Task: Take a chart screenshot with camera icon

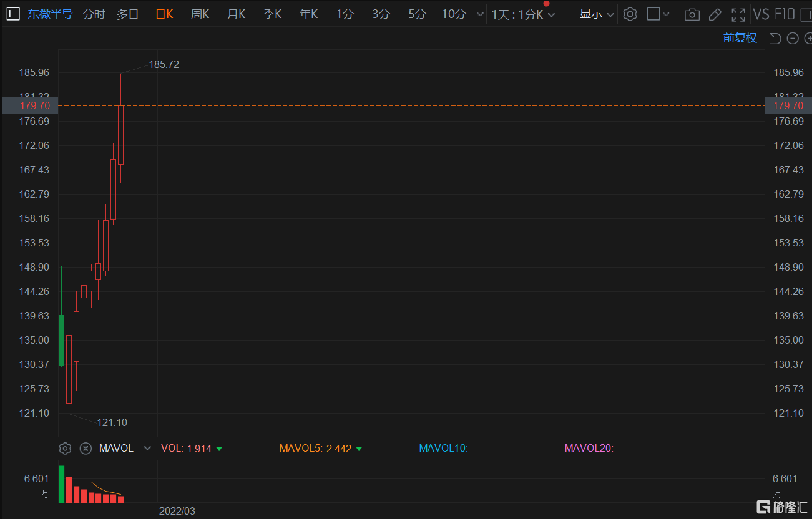Action: [692, 14]
